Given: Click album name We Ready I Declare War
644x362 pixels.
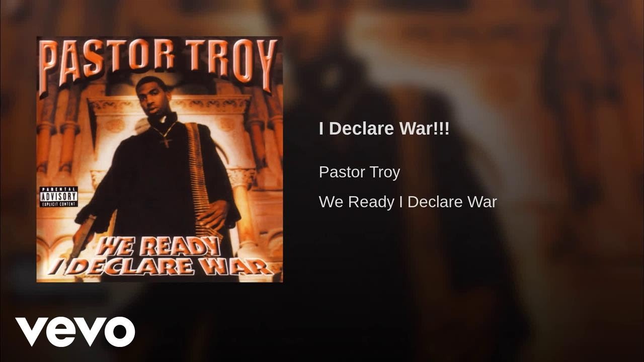Looking at the screenshot, I should 408,202.
